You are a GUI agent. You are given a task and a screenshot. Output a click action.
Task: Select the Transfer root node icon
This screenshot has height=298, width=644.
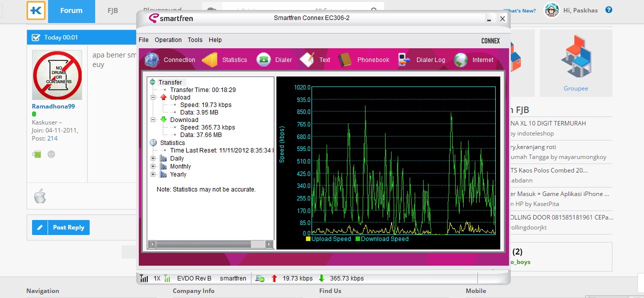pos(153,82)
